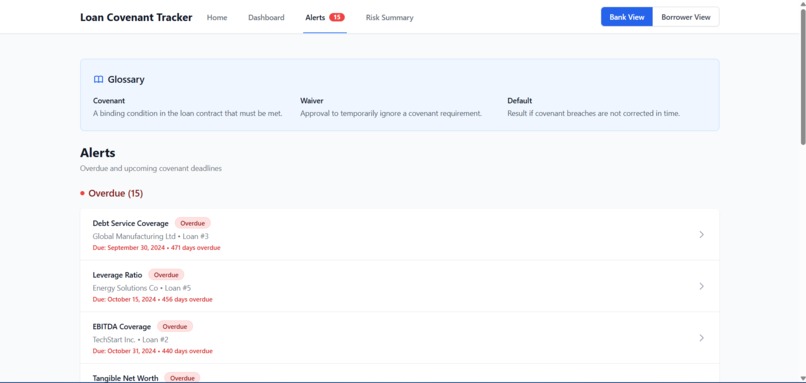806x383 pixels.
Task: Click the Overdue and upcoming covenant deadlines subtitle
Action: (x=151, y=168)
